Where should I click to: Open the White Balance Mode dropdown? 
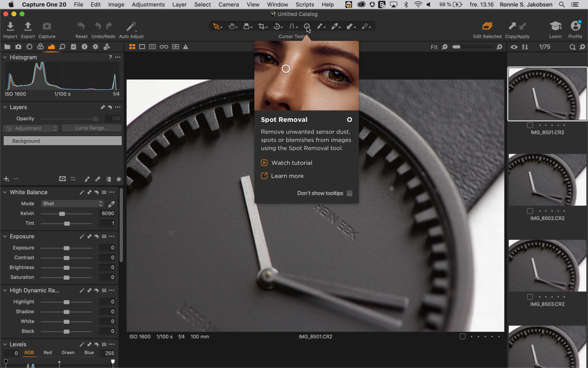(72, 203)
